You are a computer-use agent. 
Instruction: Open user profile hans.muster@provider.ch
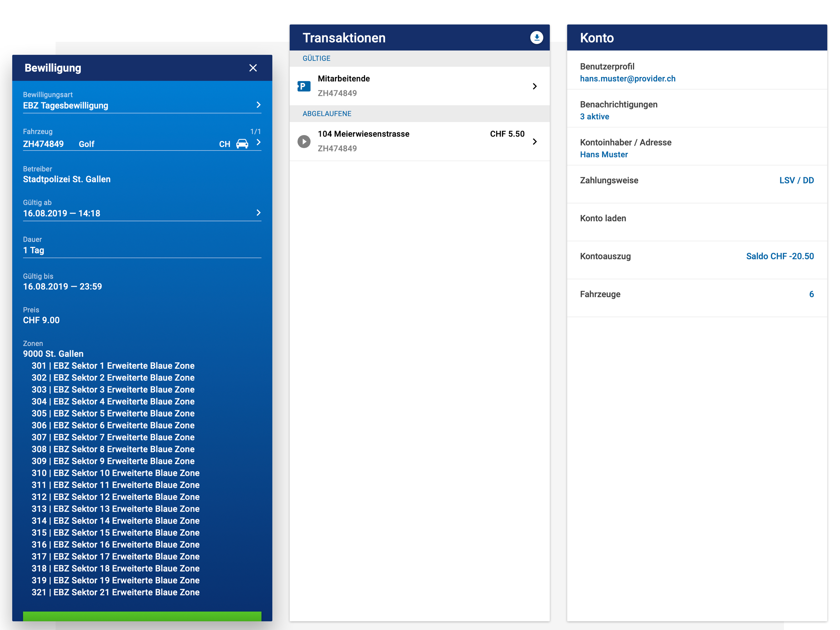point(627,79)
